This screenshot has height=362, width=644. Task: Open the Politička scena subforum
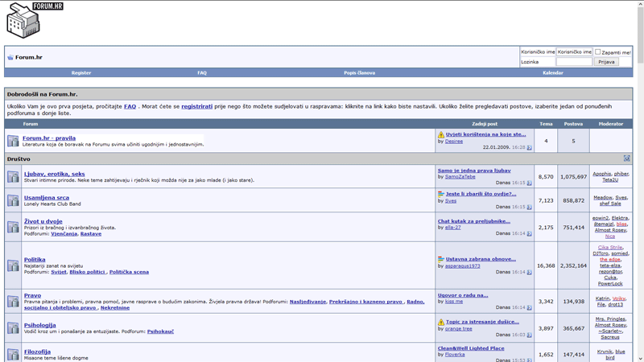[129, 272]
